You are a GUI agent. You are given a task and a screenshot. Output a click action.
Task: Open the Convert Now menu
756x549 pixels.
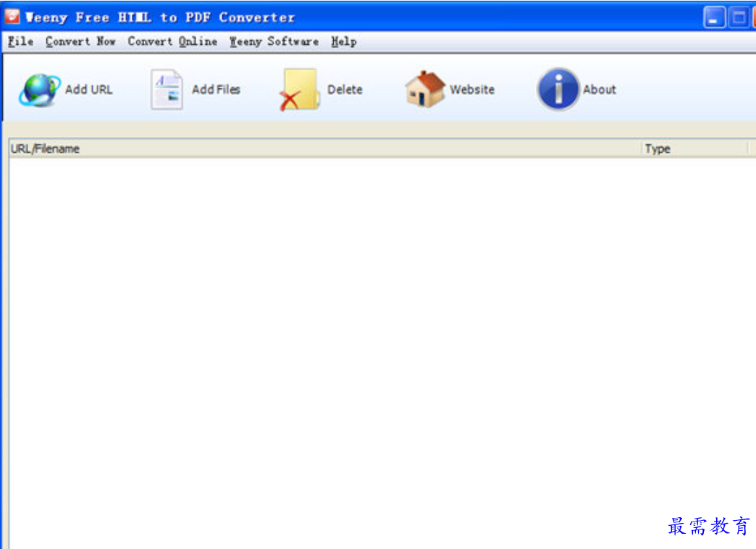[x=80, y=41]
